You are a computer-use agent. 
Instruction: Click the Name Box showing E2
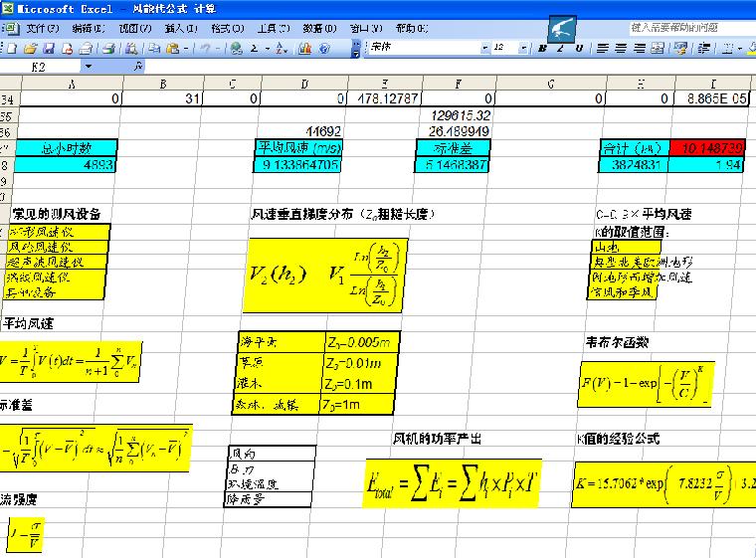click(40, 67)
